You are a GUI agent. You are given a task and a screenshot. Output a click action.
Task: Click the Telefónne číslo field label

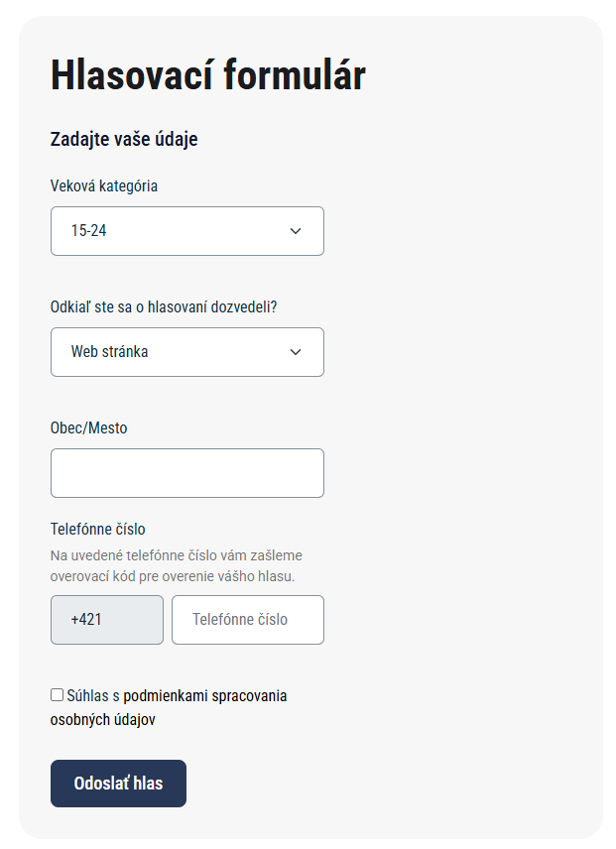click(x=98, y=529)
